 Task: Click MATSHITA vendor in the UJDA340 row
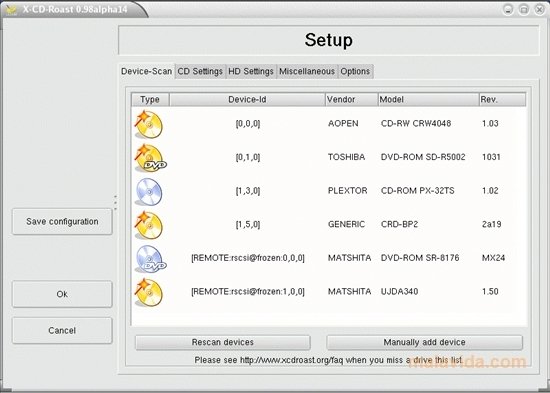349,292
